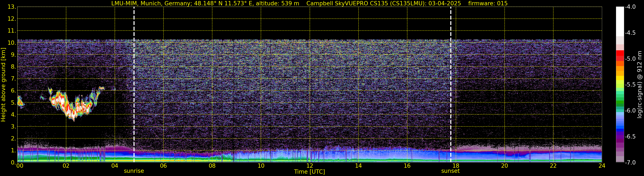644x176 pixels.
Task: Click the white segment at the colorbar top
Action: (620, 22)
